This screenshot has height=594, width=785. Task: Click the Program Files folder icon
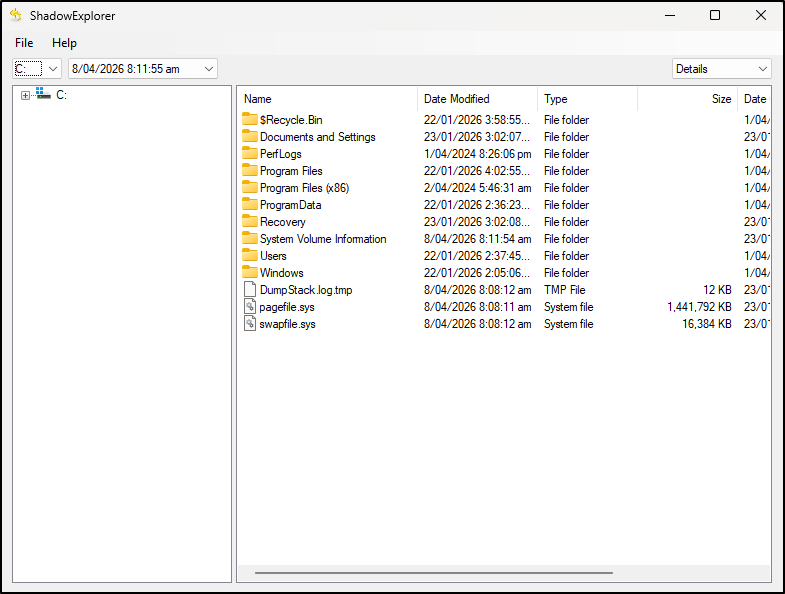[250, 170]
